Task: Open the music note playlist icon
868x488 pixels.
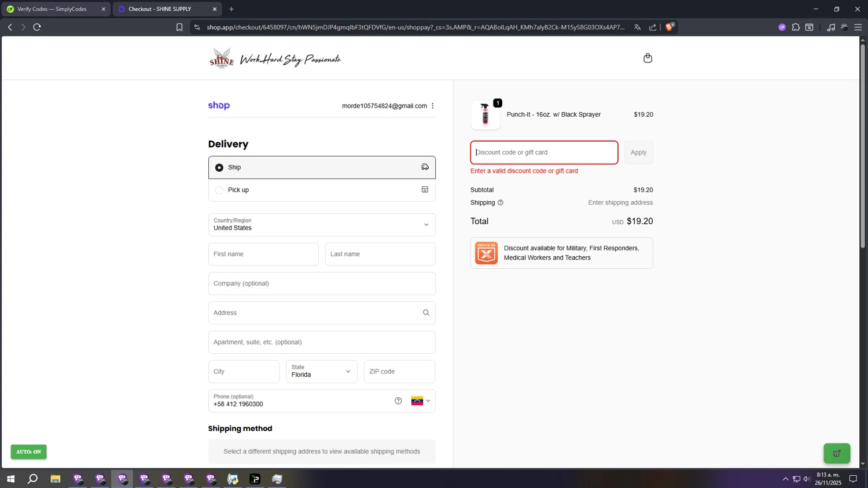Action: tap(831, 27)
